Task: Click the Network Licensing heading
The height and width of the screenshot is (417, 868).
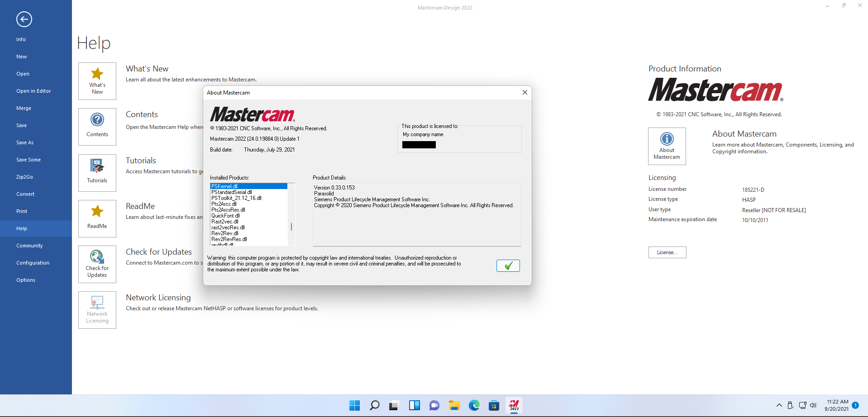Action: [158, 298]
